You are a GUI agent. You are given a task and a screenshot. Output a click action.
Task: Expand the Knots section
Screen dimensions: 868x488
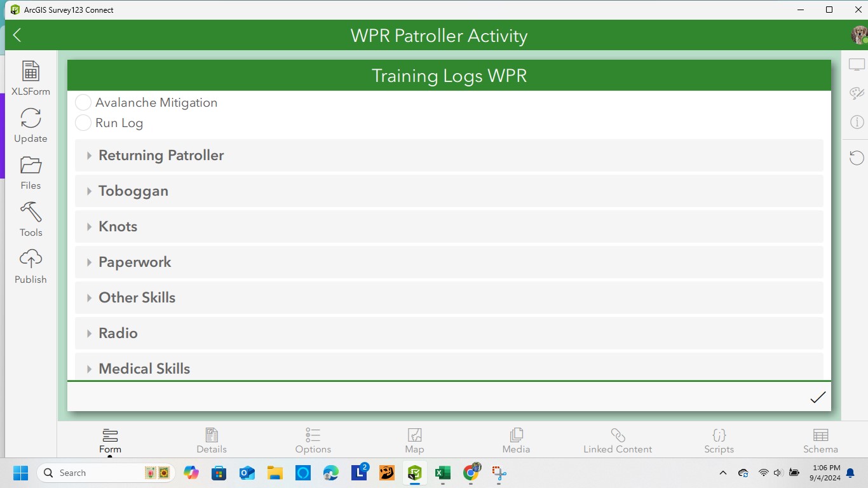pos(118,226)
